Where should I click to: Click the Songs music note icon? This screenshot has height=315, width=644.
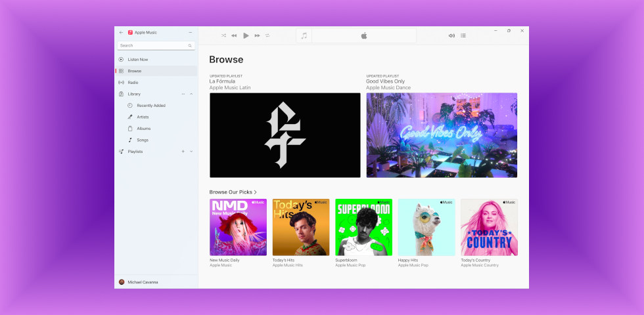[x=130, y=140]
